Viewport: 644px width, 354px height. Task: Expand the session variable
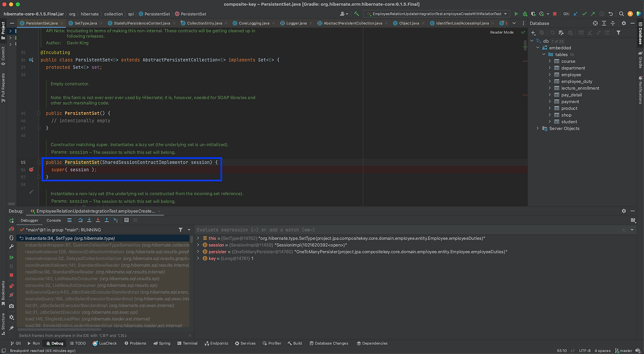(x=198, y=245)
